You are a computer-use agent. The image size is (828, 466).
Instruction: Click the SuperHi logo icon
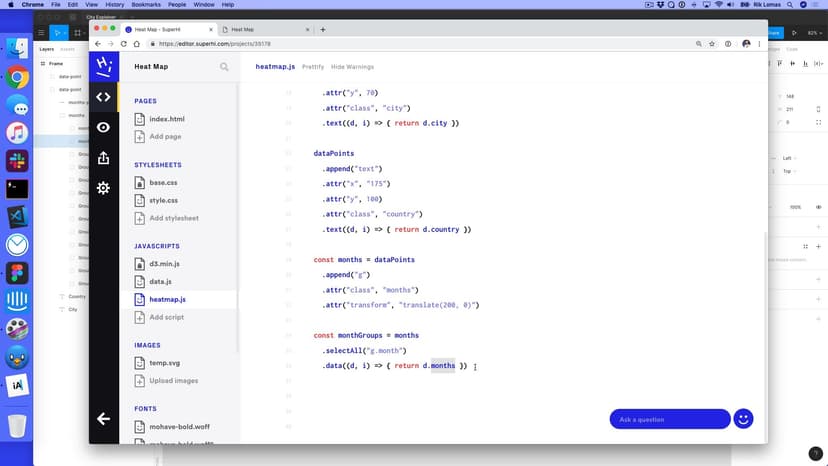click(103, 66)
